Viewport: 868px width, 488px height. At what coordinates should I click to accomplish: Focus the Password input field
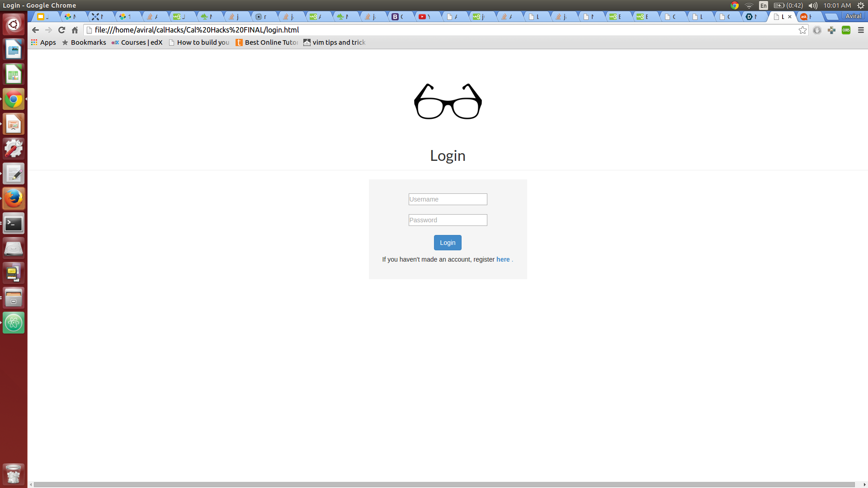pyautogui.click(x=448, y=220)
